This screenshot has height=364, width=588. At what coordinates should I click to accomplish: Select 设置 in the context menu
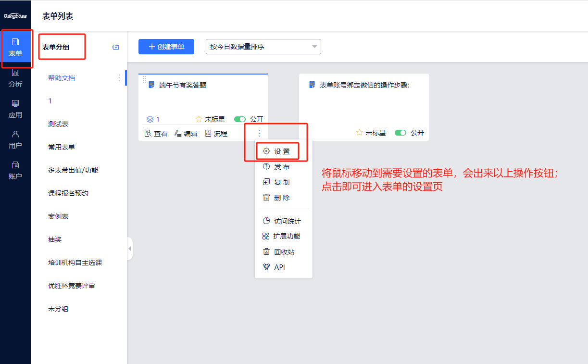pyautogui.click(x=277, y=151)
